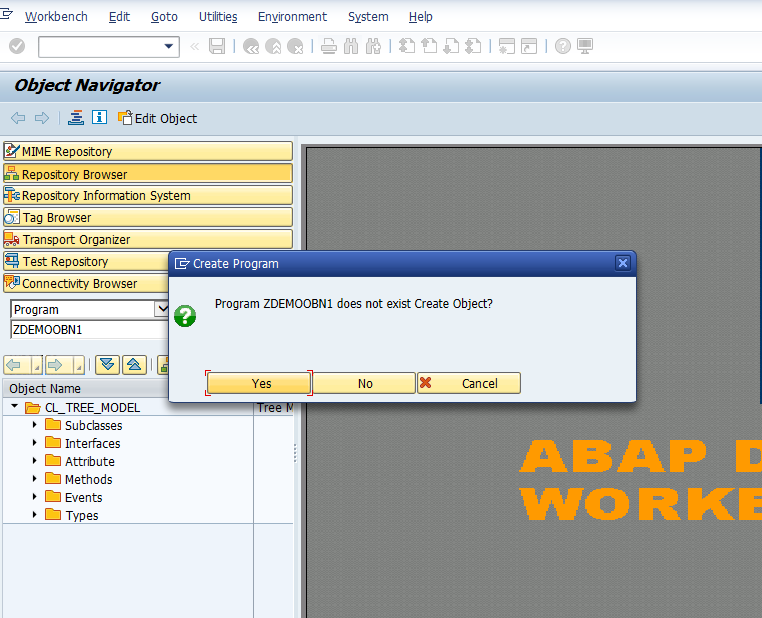Click the Next Page icon
This screenshot has width=762, height=618.
tap(451, 46)
